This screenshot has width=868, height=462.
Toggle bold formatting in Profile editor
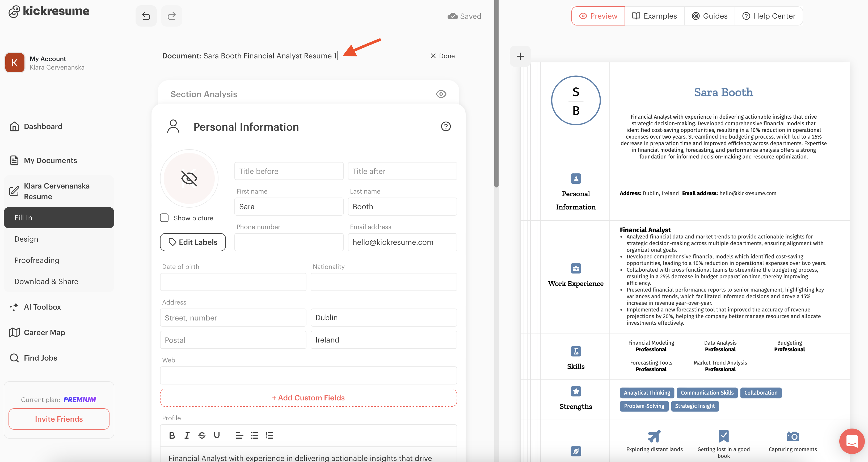click(x=172, y=435)
